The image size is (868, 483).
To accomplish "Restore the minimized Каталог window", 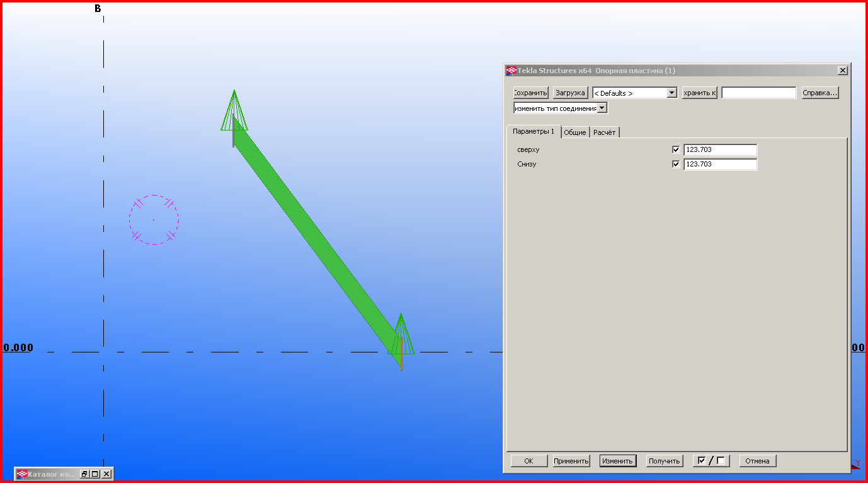I will [x=84, y=474].
